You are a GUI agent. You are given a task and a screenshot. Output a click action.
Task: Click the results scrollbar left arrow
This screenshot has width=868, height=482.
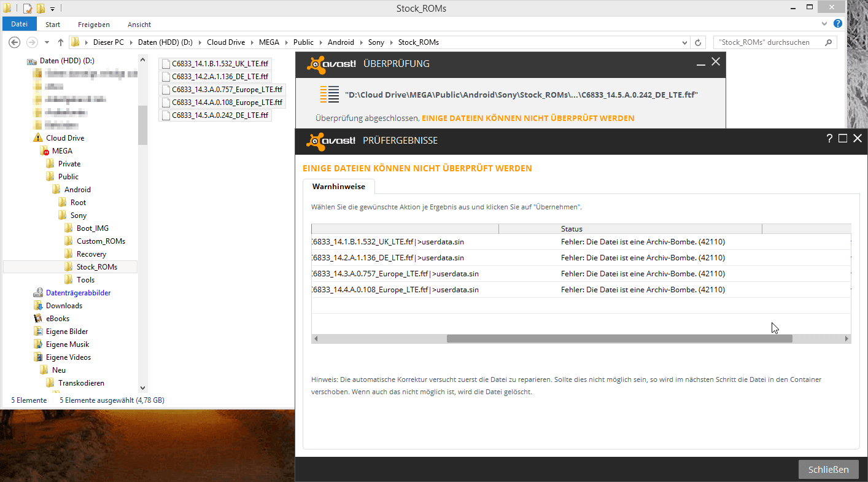tap(316, 338)
